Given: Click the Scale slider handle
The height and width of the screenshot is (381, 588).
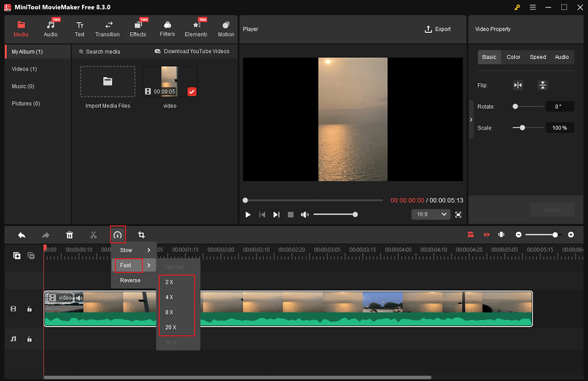Looking at the screenshot, I should 522,127.
